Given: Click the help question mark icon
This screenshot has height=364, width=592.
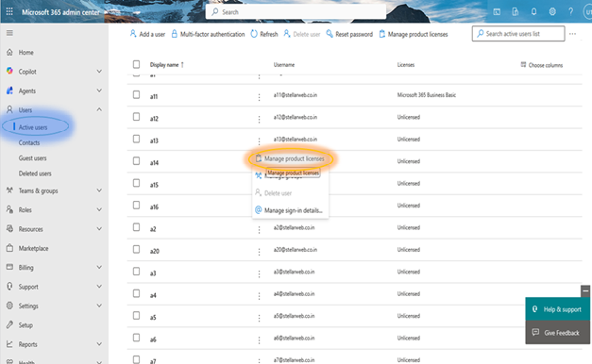Looking at the screenshot, I should tap(571, 11).
